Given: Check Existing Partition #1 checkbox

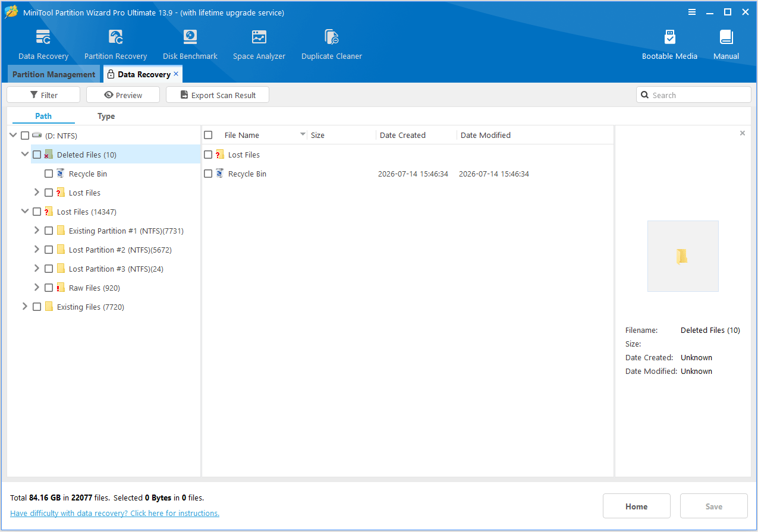Looking at the screenshot, I should coord(49,231).
